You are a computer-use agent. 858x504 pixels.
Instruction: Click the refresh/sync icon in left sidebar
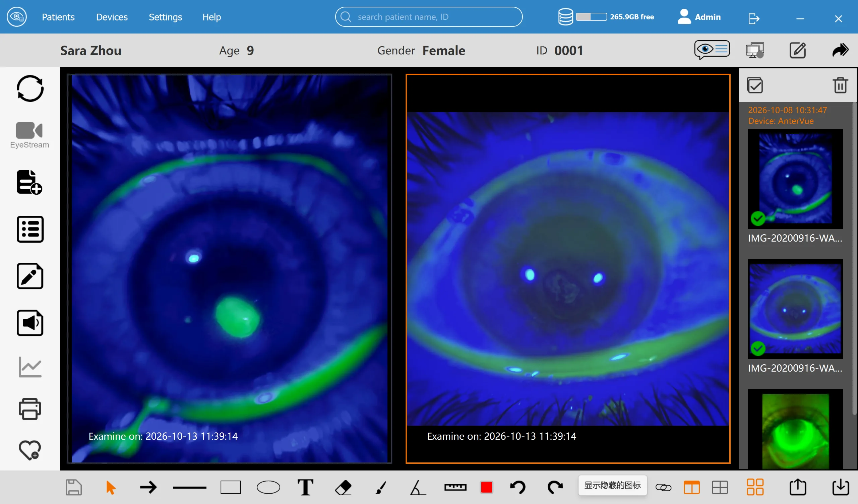30,88
